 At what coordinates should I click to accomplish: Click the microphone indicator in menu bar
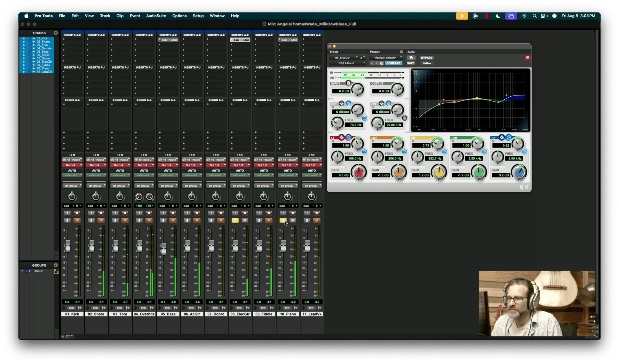[462, 16]
